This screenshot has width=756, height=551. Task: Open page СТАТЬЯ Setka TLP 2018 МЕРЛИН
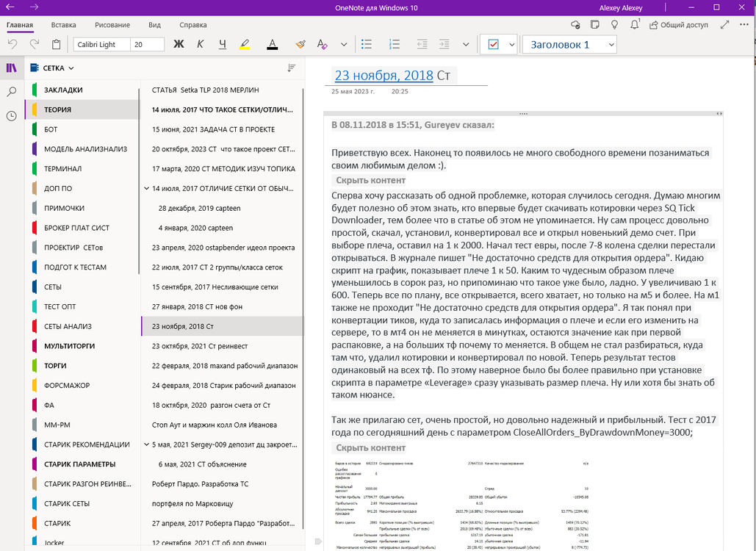click(x=223, y=90)
